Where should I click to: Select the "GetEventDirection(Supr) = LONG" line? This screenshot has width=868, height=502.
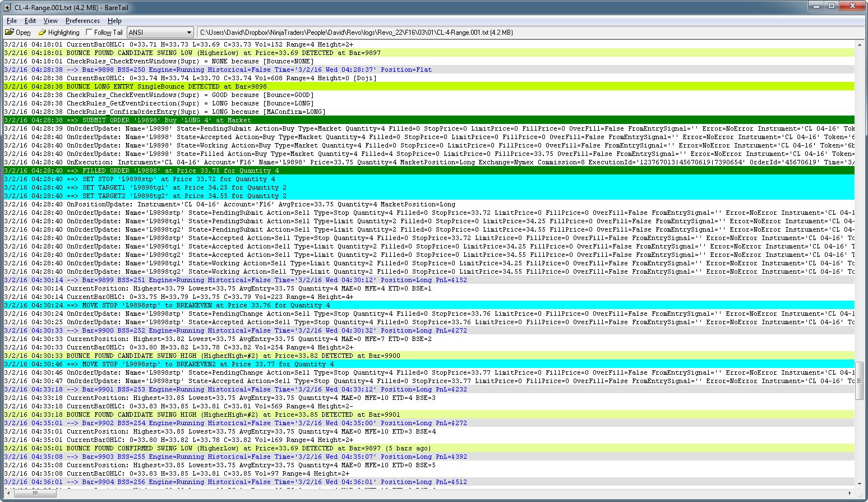[429, 103]
